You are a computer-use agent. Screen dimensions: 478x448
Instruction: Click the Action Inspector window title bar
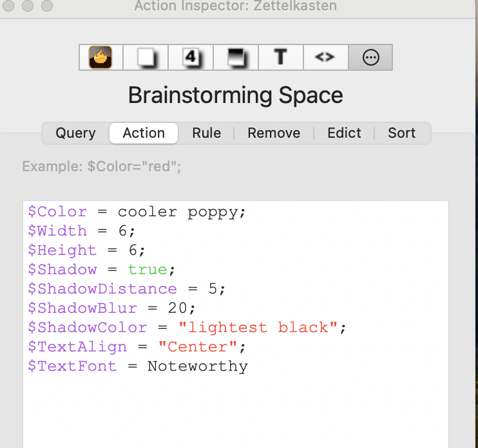click(235, 7)
